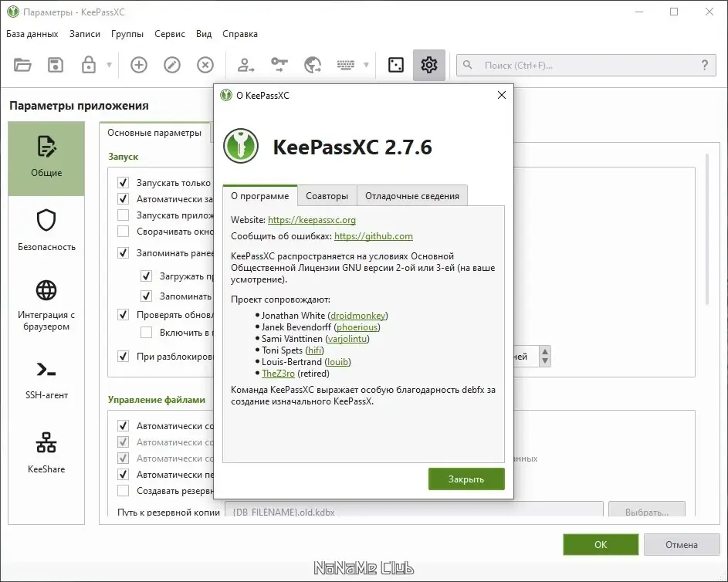The width and height of the screenshot is (728, 582).
Task: Open louib profile link
Action: pos(337,362)
